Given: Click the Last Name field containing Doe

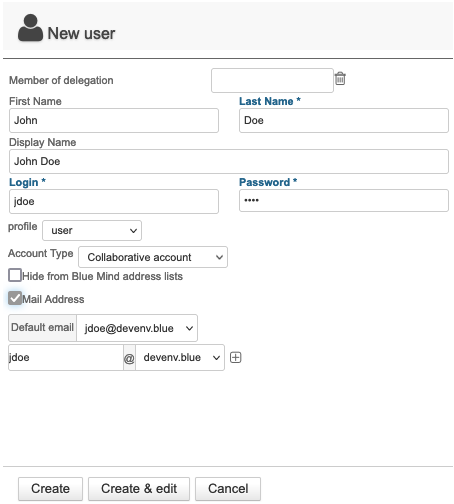Looking at the screenshot, I should click(x=344, y=120).
